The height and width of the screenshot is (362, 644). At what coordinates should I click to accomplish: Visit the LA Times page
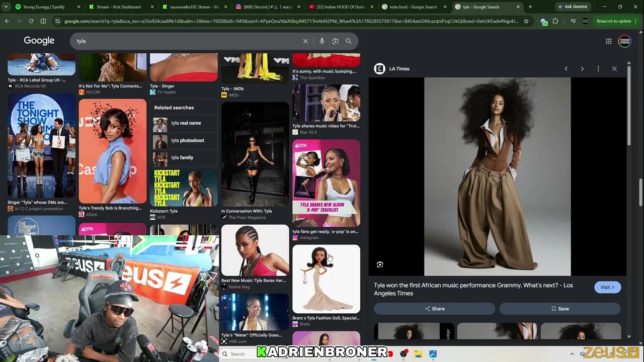tap(607, 287)
